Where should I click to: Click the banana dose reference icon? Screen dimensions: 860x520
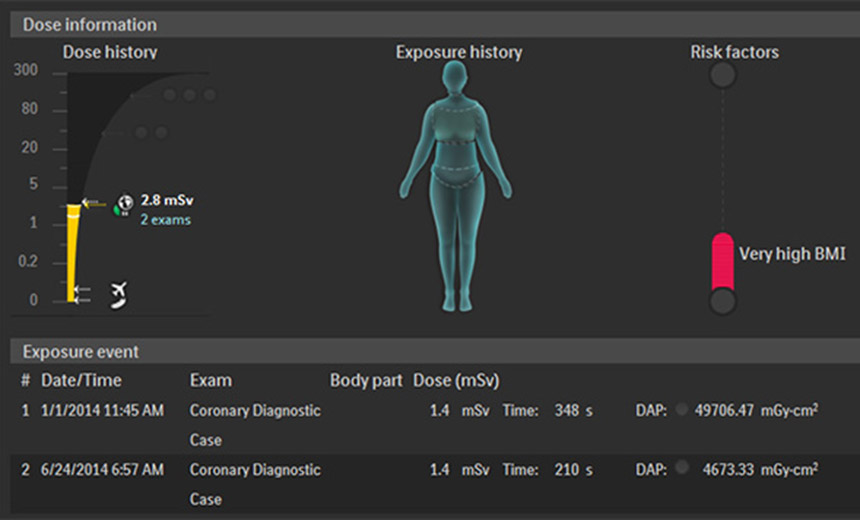[x=118, y=302]
